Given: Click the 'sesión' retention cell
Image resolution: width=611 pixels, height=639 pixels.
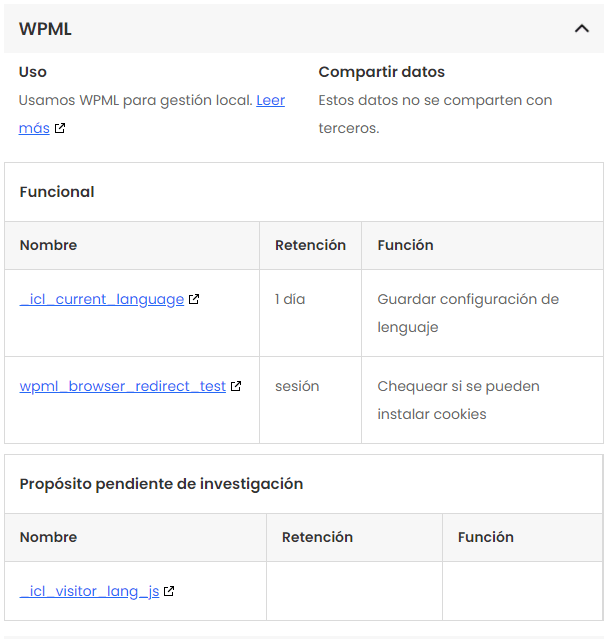Looking at the screenshot, I should 297,386.
